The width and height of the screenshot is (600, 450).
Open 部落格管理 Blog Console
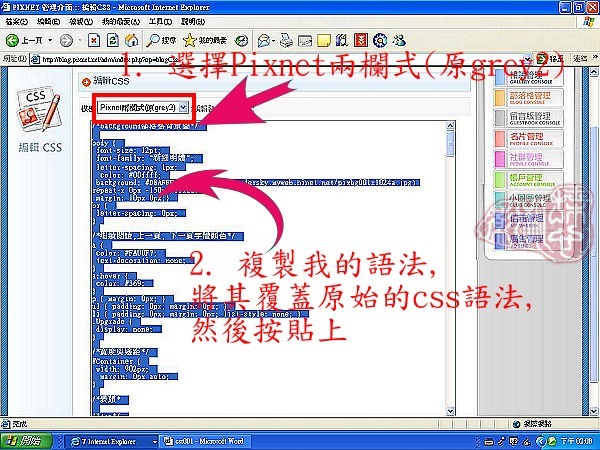[x=528, y=98]
